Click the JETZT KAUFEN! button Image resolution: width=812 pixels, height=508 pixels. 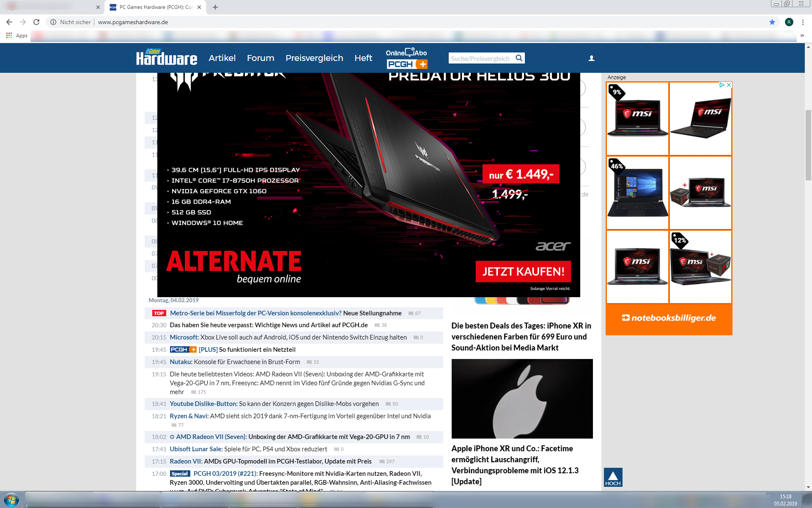[523, 271]
